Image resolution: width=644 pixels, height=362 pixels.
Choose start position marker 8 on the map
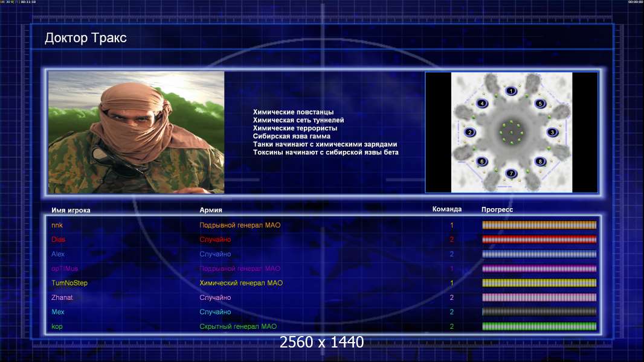coord(541,162)
